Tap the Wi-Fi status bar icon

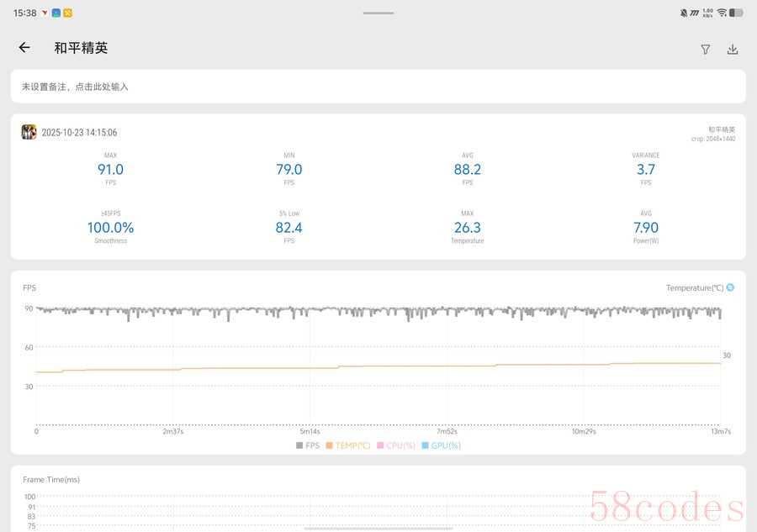[x=722, y=13]
